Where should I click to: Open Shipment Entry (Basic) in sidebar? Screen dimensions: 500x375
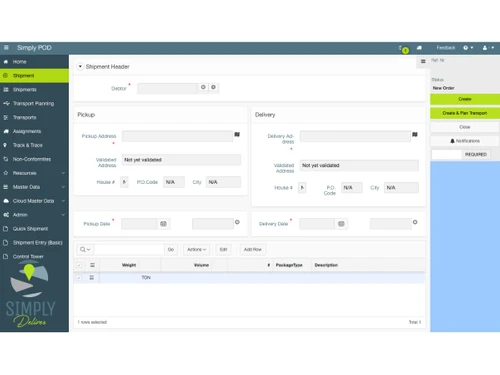pyautogui.click(x=34, y=243)
